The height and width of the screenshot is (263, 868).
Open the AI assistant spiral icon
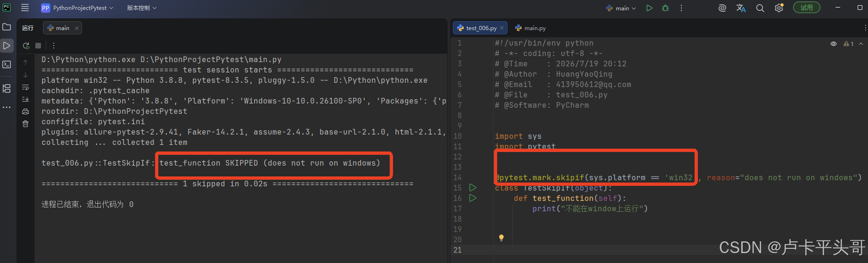click(x=722, y=8)
